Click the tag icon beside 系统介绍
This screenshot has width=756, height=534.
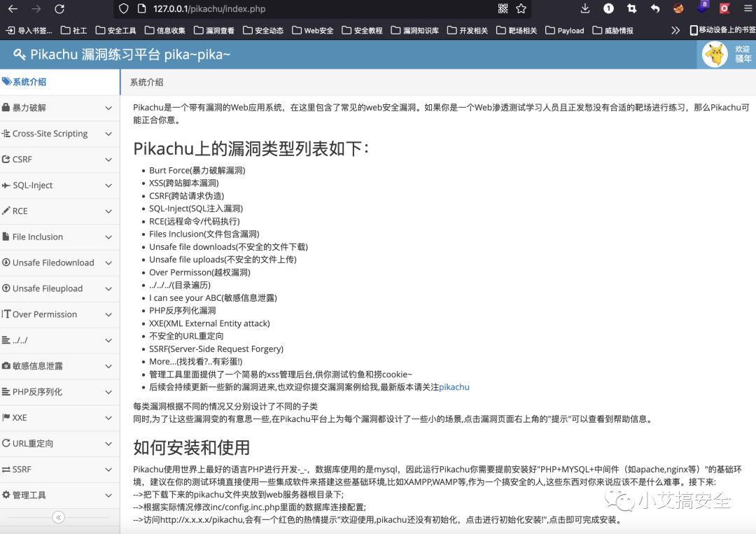6,81
